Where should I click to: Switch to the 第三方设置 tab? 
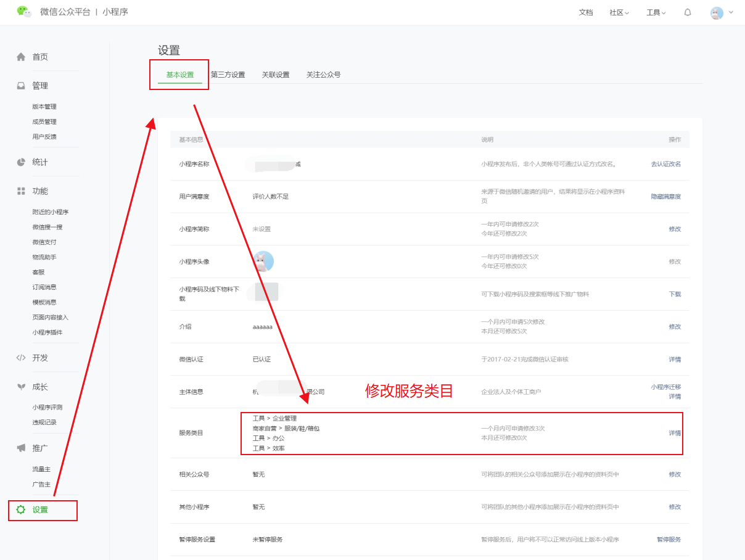pyautogui.click(x=228, y=75)
